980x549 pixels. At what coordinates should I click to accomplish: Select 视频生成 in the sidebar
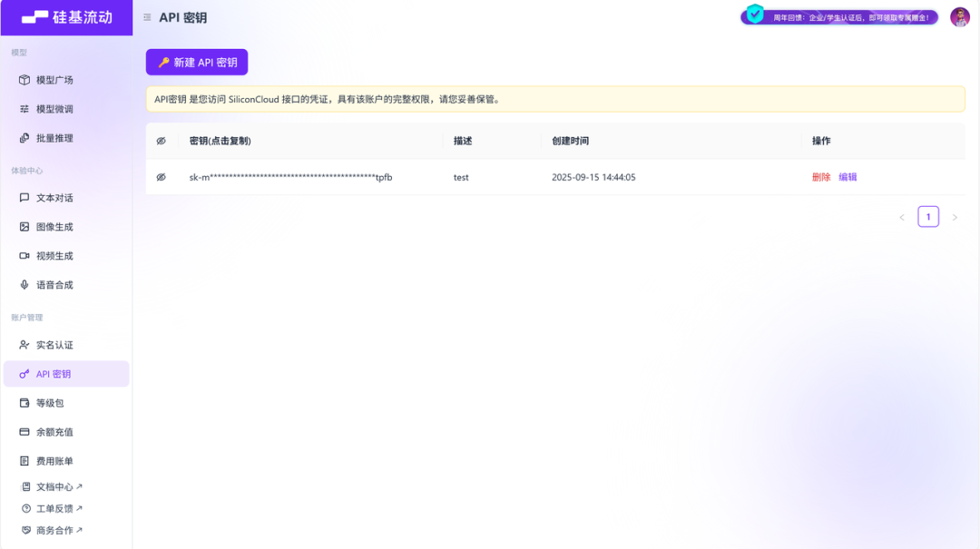click(x=54, y=255)
